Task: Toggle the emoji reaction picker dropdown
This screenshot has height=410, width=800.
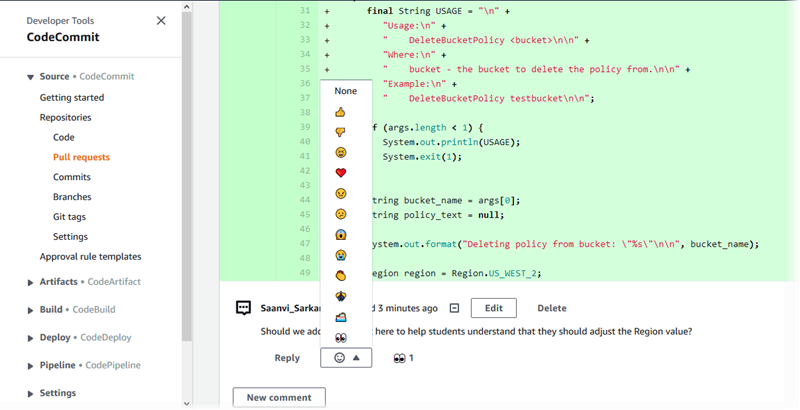Action: 346,358
